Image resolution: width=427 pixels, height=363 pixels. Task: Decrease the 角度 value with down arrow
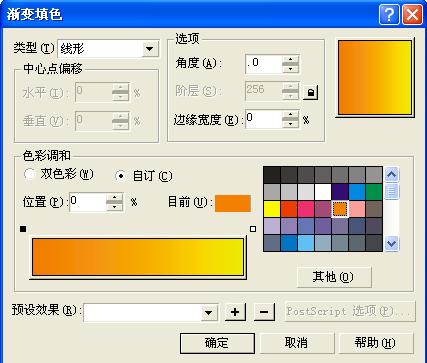(290, 68)
